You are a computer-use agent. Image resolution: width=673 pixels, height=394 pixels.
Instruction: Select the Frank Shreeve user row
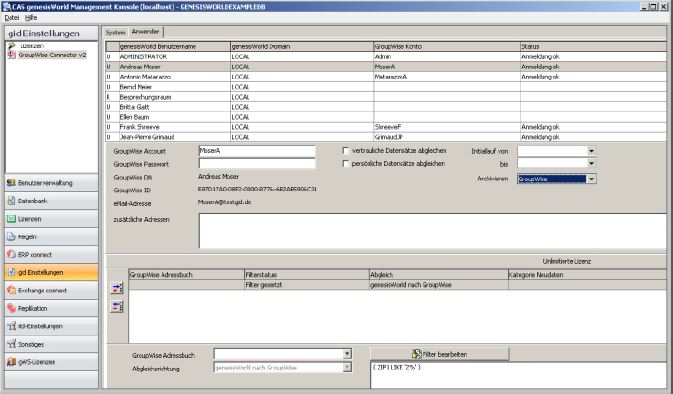(386, 127)
